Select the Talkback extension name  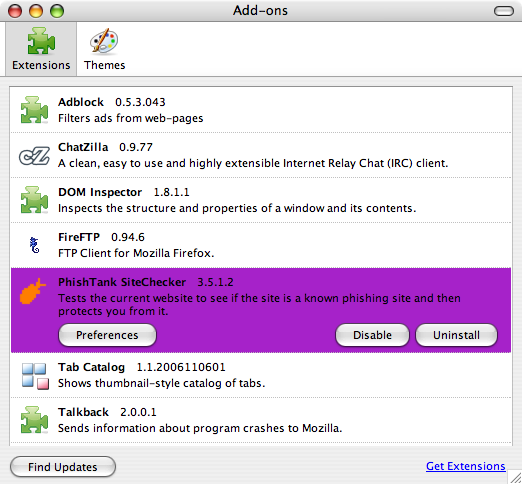(x=83, y=412)
